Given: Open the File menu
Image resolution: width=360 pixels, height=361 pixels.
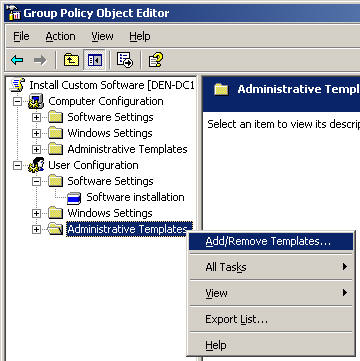Looking at the screenshot, I should point(21,36).
